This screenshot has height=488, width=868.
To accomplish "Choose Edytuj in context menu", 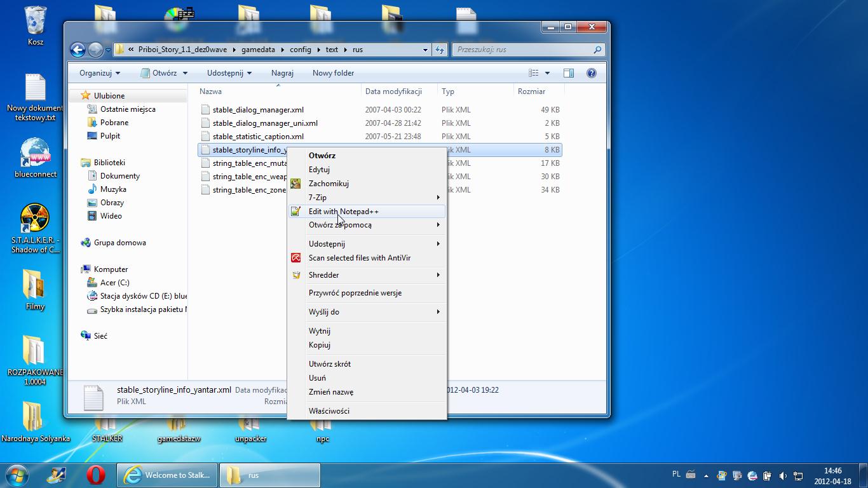I will [367, 170].
